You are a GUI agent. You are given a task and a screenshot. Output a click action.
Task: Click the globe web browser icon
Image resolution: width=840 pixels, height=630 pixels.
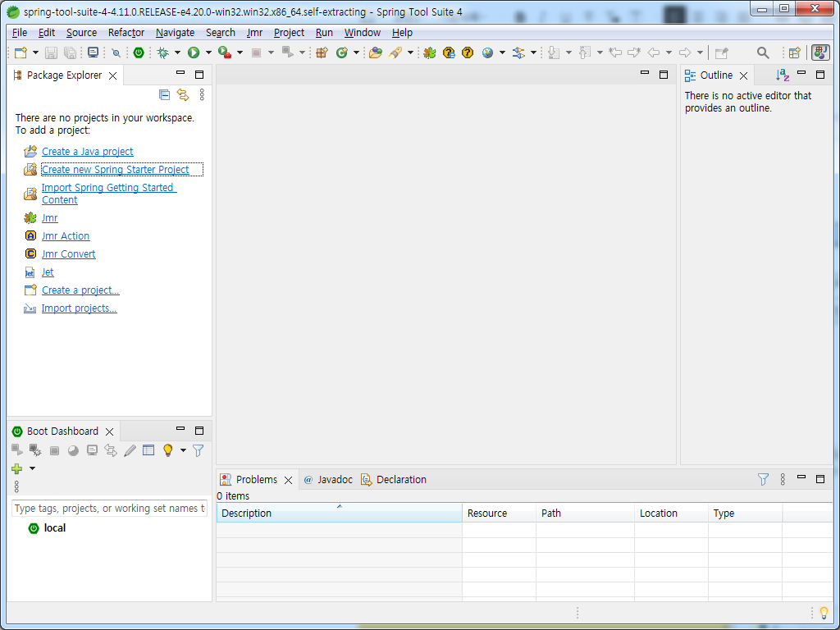pyautogui.click(x=487, y=52)
